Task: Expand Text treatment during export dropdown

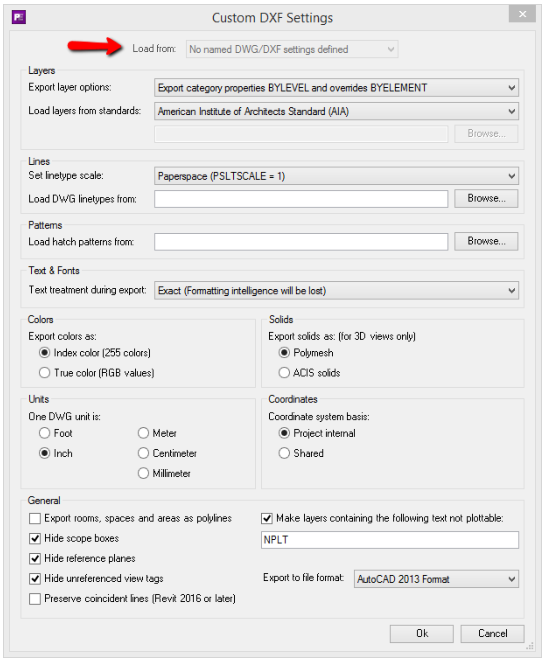Action: tap(336, 291)
